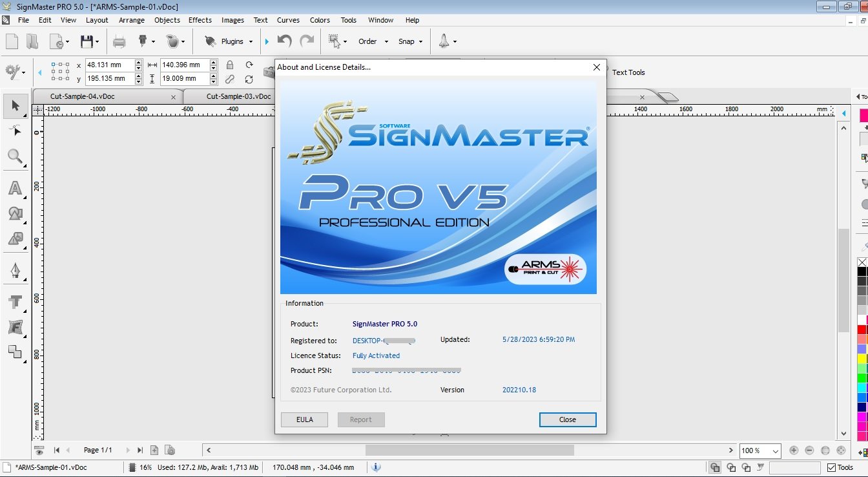Image resolution: width=868 pixels, height=477 pixels.
Task: Pick the black color swatch
Action: [x=862, y=271]
